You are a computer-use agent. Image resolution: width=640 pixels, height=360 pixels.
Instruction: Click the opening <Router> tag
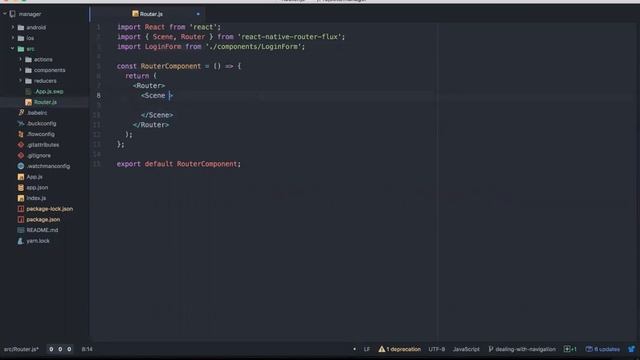coord(149,86)
